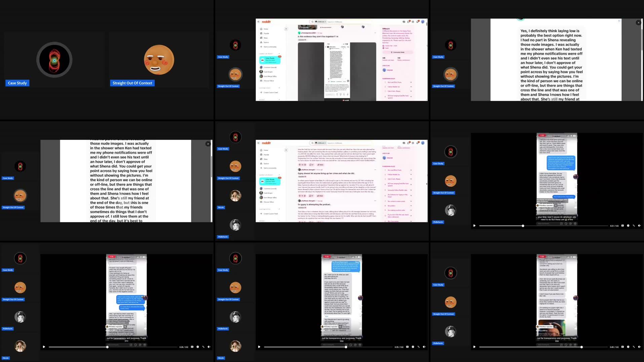Click the fullscreen icon on the video at 0:21
This screenshot has width=644, height=362.
pyautogui.click(x=634, y=226)
